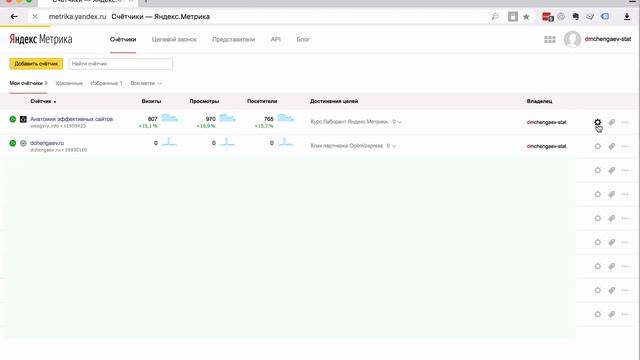Screen dimensions: 640x360
Task: Click views value 970
Action: (211, 119)
